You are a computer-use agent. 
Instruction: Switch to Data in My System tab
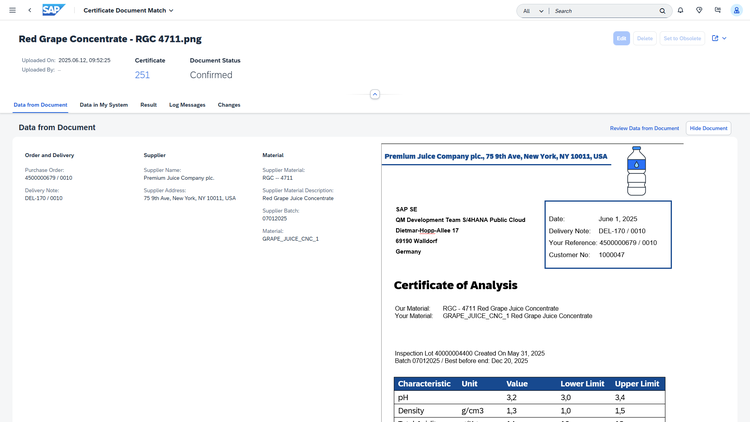click(104, 105)
